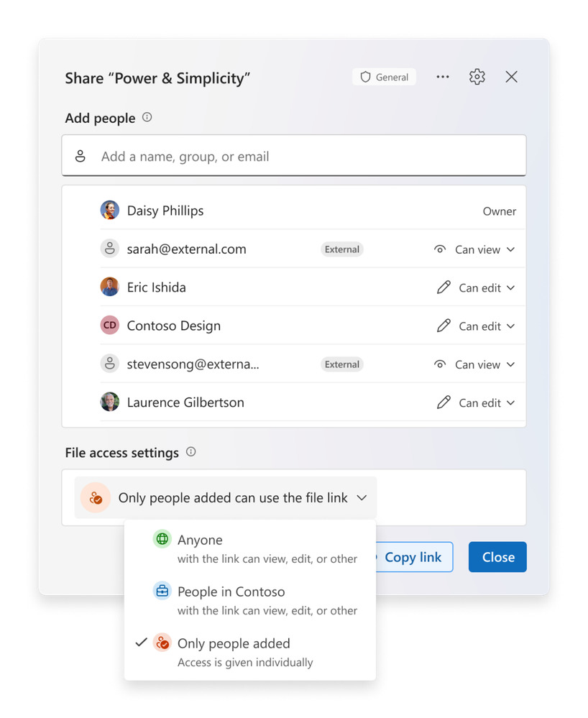Click the Copy link button

click(x=414, y=557)
